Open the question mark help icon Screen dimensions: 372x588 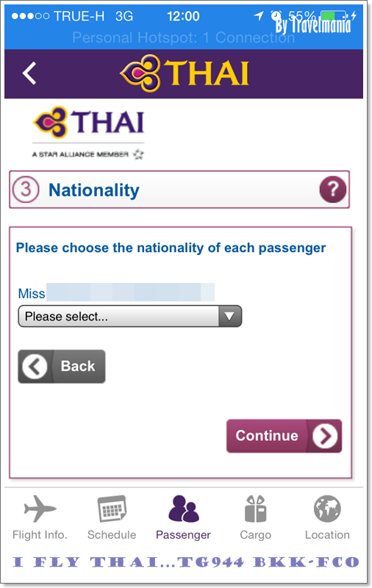(x=332, y=190)
